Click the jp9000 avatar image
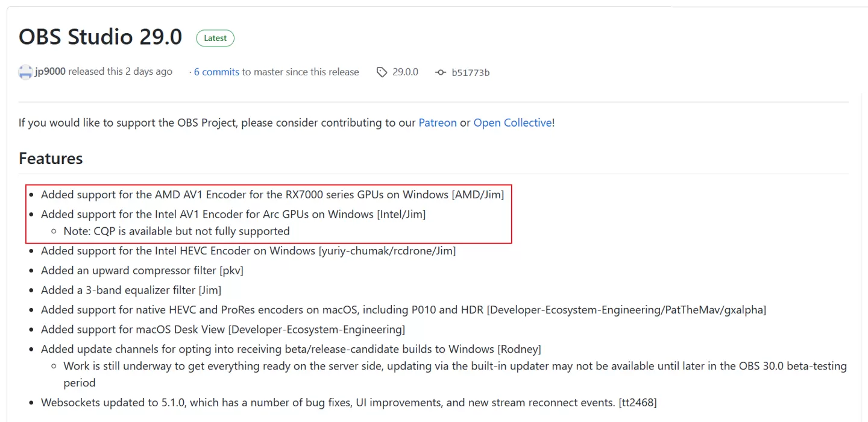The image size is (868, 422). coord(25,72)
